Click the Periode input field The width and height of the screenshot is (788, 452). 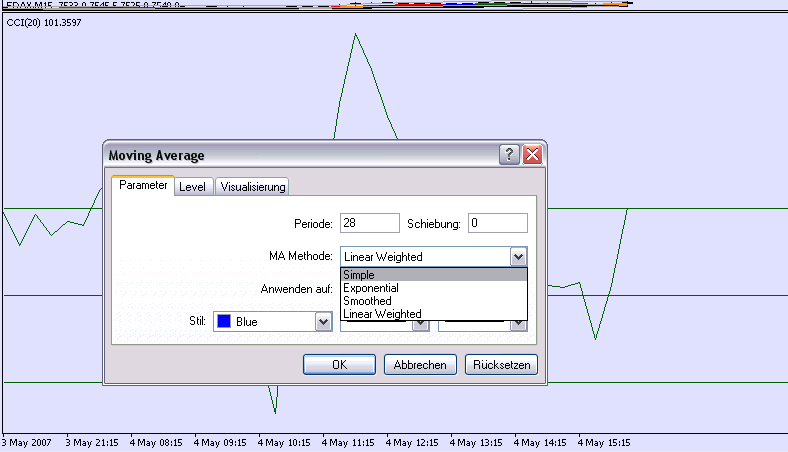click(x=369, y=223)
